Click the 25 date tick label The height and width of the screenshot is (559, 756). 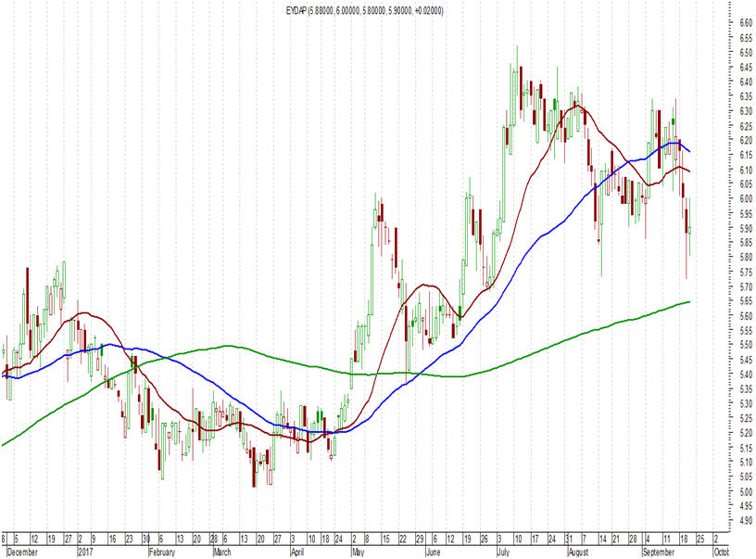(700, 539)
